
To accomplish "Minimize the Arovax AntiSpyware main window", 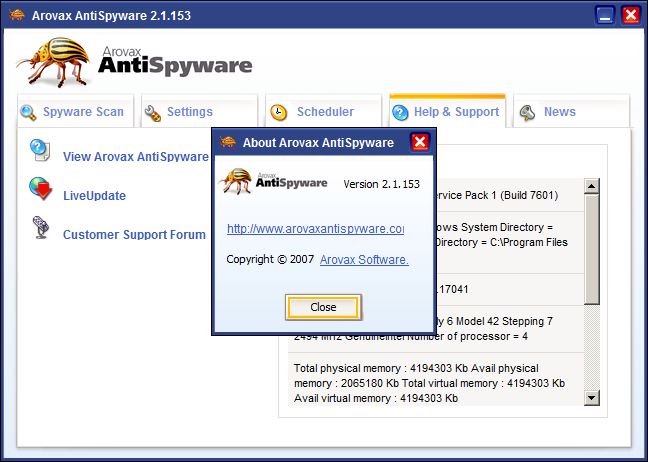I will (605, 16).
